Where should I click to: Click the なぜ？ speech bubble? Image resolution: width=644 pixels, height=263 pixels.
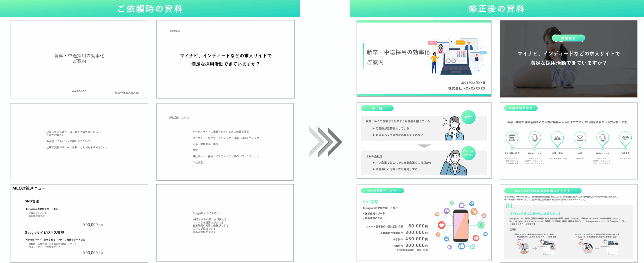point(468,117)
